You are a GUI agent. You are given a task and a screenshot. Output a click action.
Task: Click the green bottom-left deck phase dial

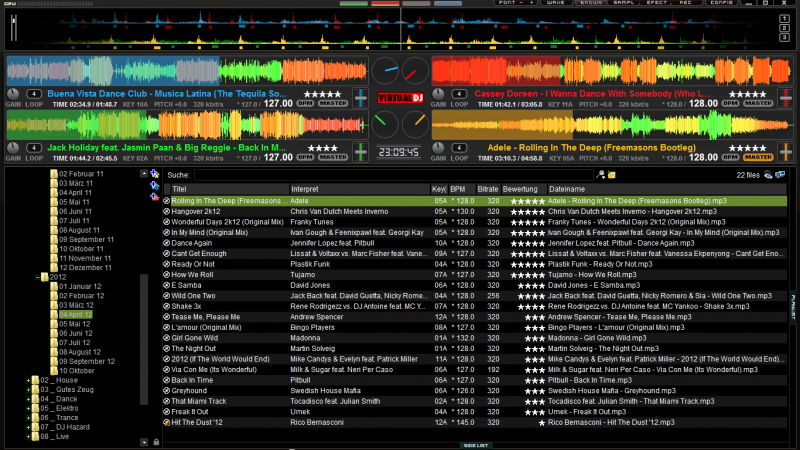(x=385, y=124)
